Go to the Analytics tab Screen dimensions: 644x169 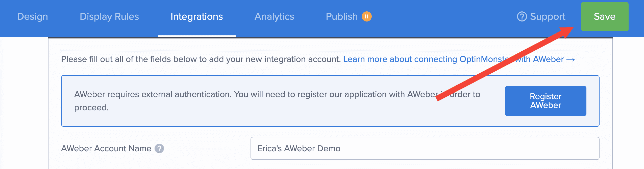(274, 17)
